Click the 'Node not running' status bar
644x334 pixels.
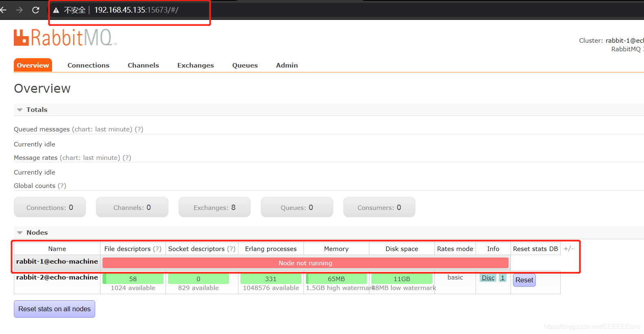pos(306,263)
